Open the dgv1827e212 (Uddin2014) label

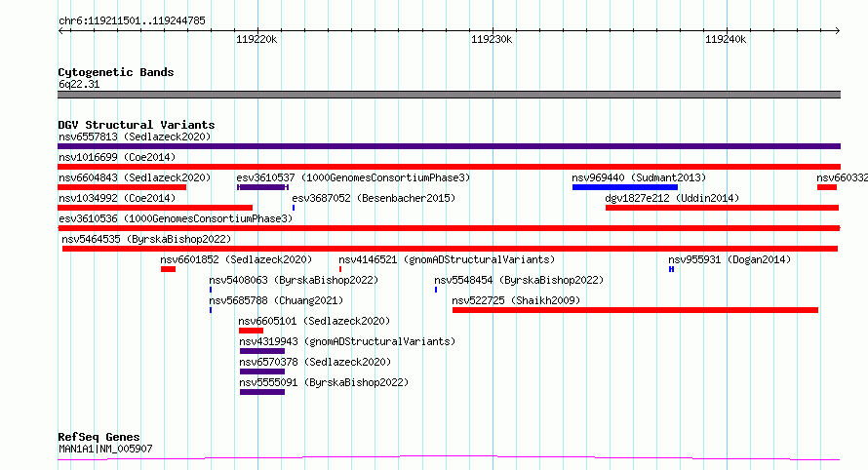pyautogui.click(x=672, y=198)
